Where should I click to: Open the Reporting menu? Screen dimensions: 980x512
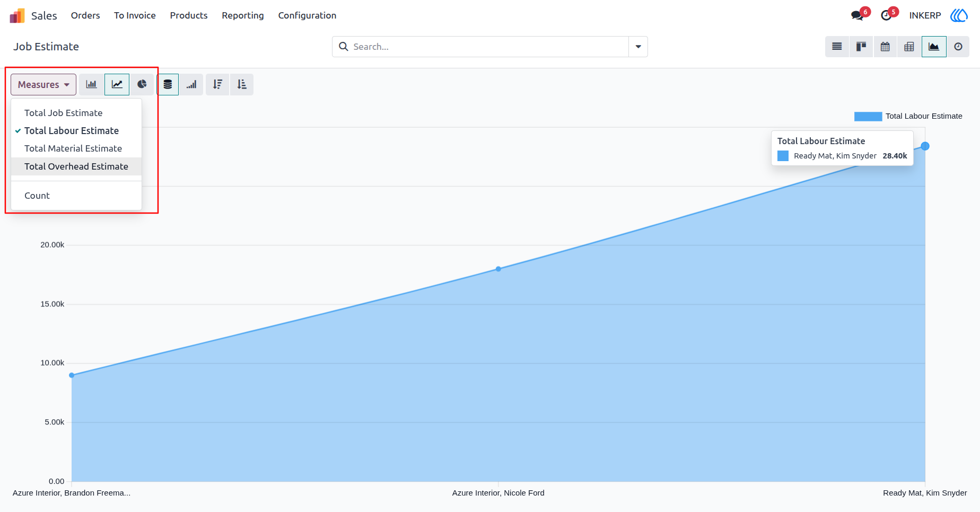pyautogui.click(x=243, y=15)
